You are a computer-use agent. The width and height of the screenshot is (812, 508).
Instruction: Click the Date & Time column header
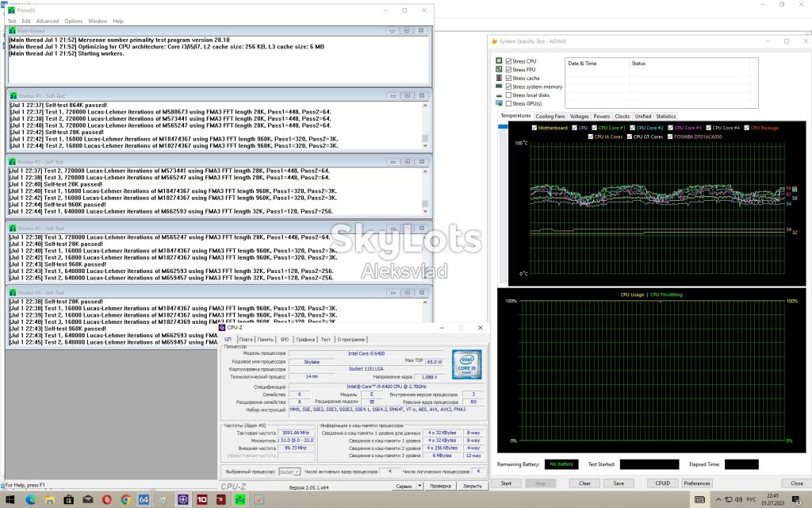click(x=597, y=63)
